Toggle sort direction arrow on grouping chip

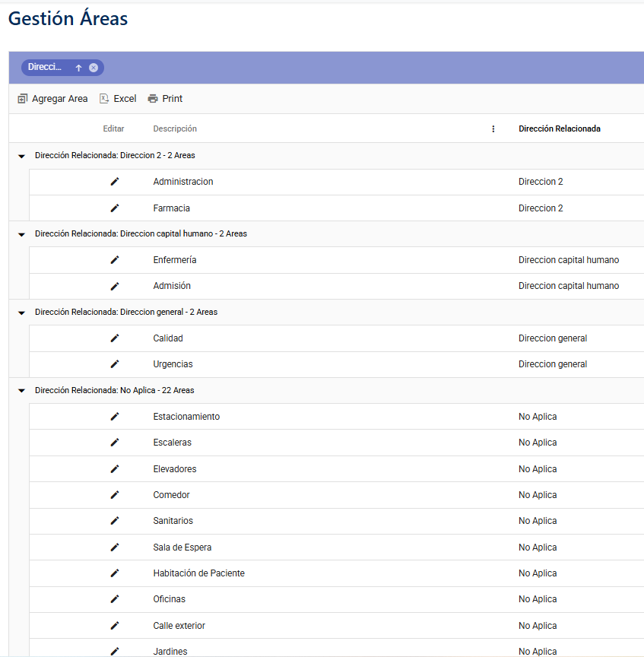click(x=78, y=68)
